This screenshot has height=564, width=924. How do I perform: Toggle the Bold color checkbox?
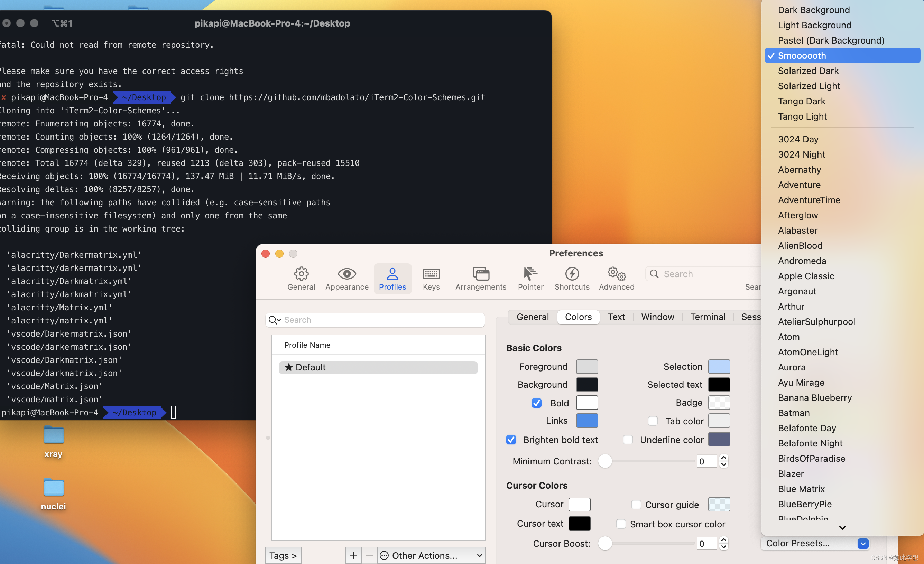click(536, 403)
